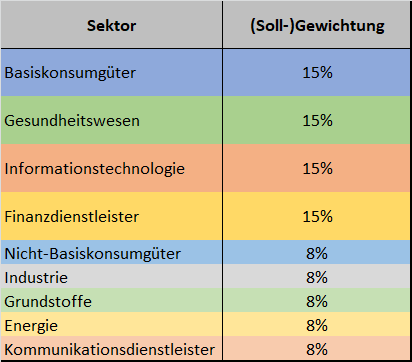The width and height of the screenshot is (412, 362).
Task: Click the 15% value beside Informationstechnologie
Action: [317, 168]
